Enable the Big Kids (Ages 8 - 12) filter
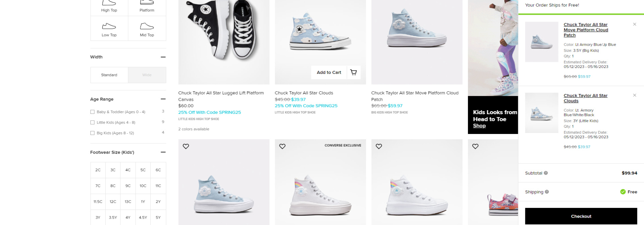The image size is (644, 225). (x=92, y=133)
